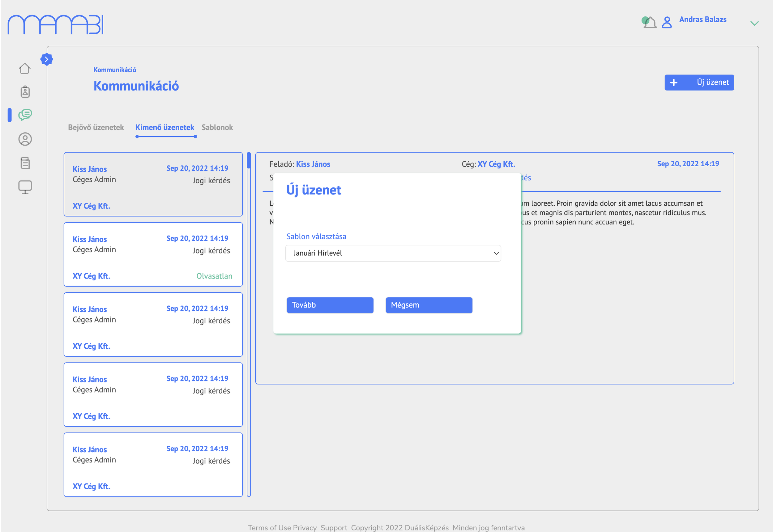
Task: Select the chat Kommunikáció sidebar icon
Action: pos(24,115)
